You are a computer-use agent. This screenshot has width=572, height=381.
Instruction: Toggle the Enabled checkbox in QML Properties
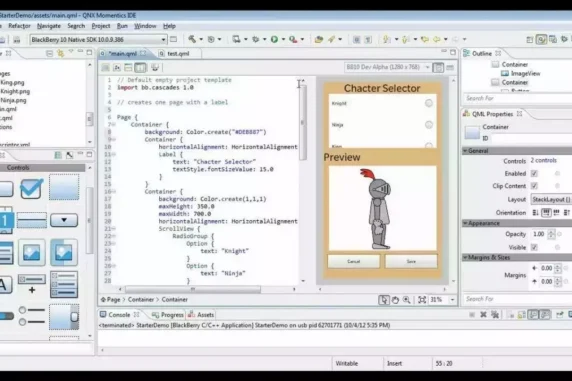click(x=534, y=173)
